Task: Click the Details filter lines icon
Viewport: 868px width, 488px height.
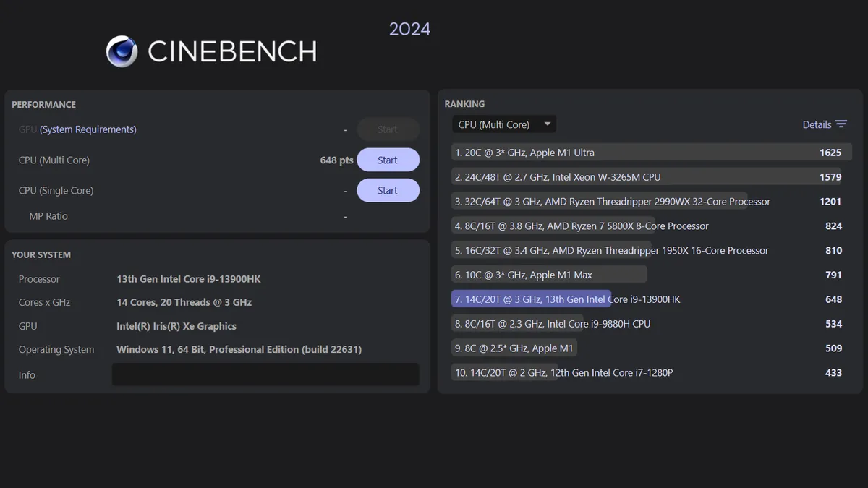Action: 841,124
